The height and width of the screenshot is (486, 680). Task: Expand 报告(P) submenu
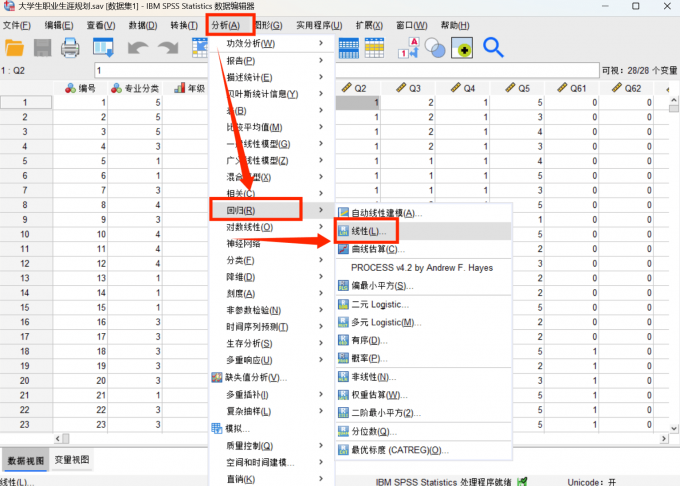(x=272, y=60)
